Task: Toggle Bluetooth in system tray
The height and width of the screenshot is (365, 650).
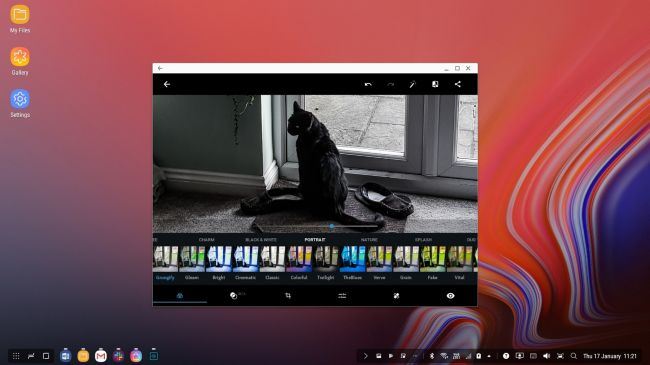Action: coord(432,356)
